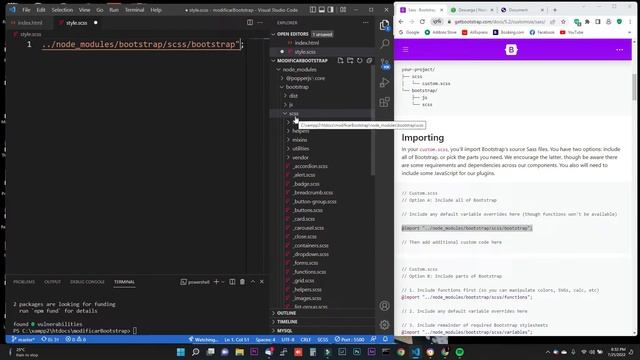Screen dimensions: 640x360
Task: Split the editor to the right
Action: (250, 22)
